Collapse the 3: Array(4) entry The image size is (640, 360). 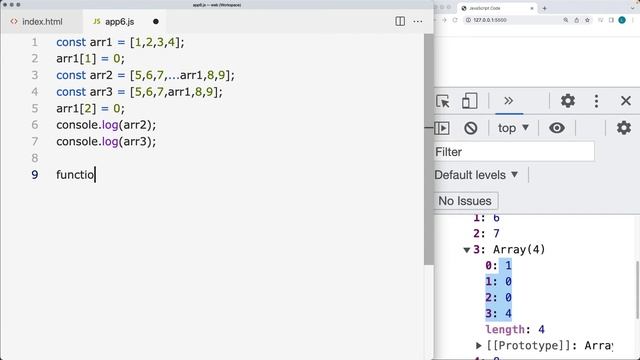point(467,250)
